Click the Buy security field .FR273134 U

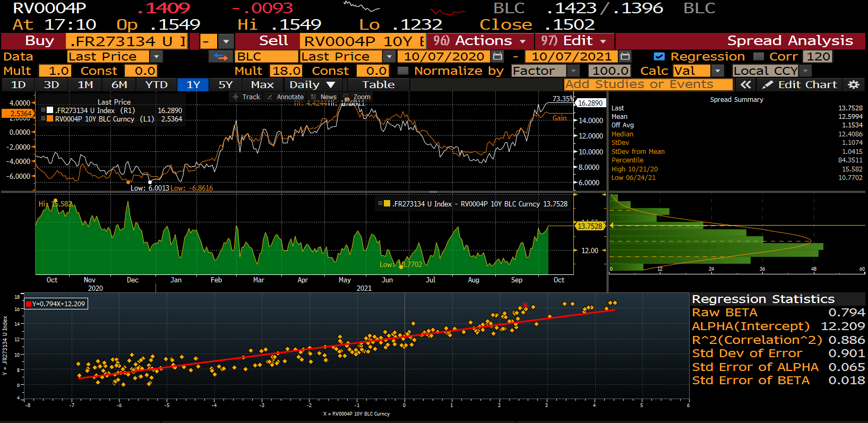point(127,41)
